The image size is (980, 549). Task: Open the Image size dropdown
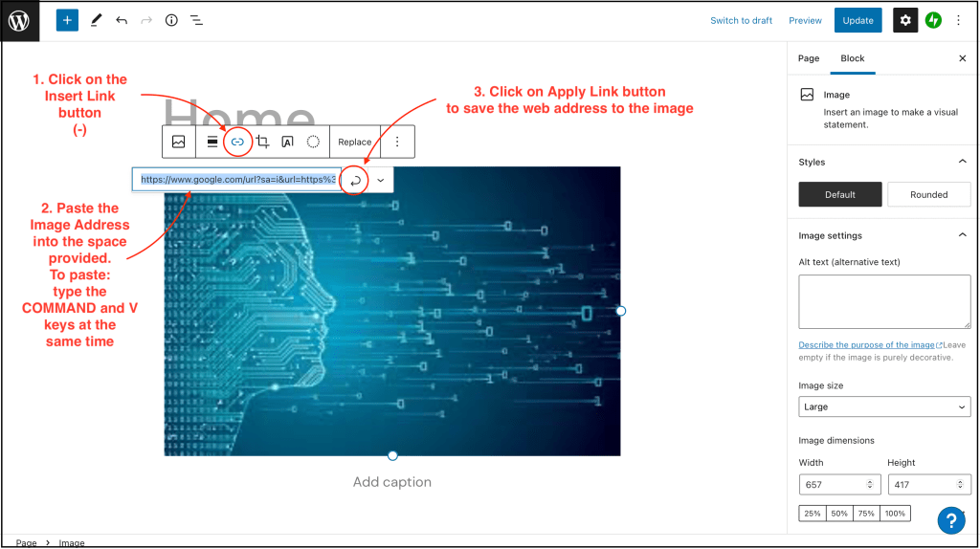pos(884,406)
